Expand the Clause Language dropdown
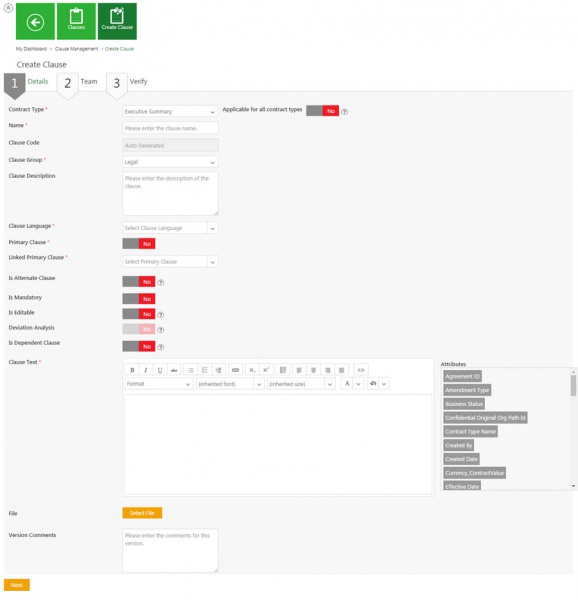This screenshot has height=600, width=578. 170,228
